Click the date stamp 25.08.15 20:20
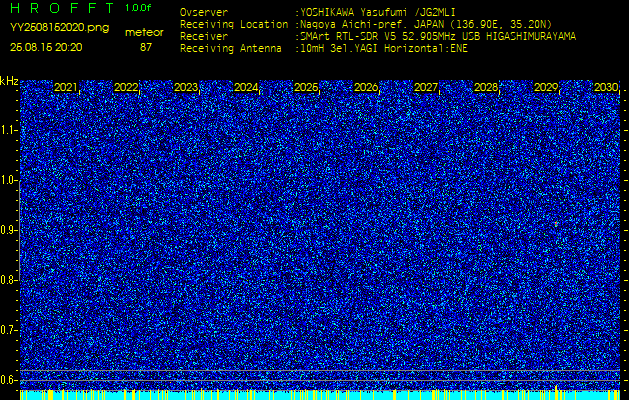This screenshot has height=400, width=629. [x=46, y=47]
